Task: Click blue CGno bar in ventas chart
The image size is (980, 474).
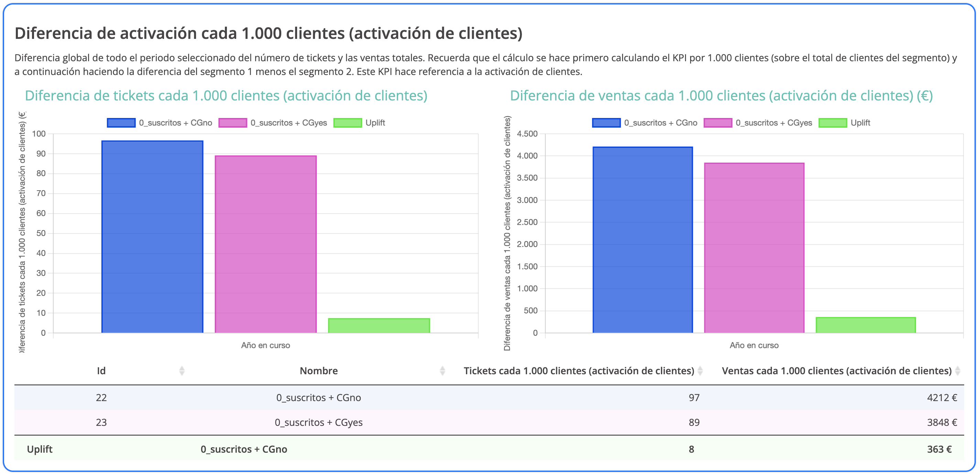Action: [643, 240]
